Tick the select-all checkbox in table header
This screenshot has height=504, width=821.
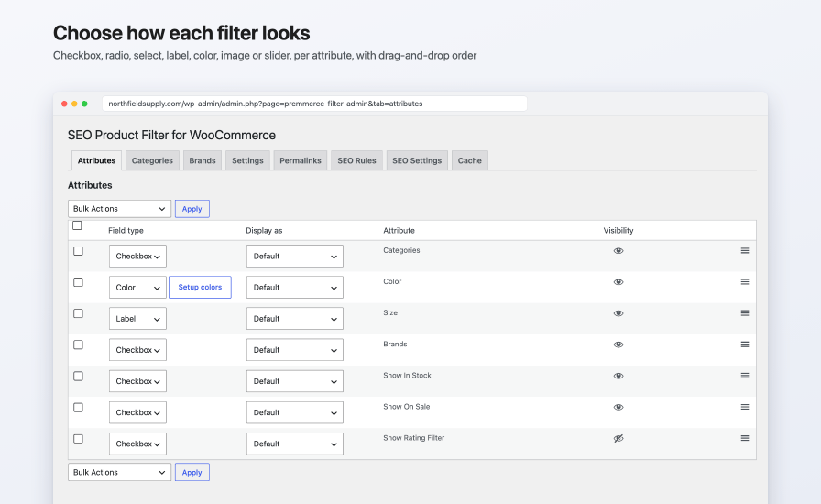pyautogui.click(x=77, y=225)
